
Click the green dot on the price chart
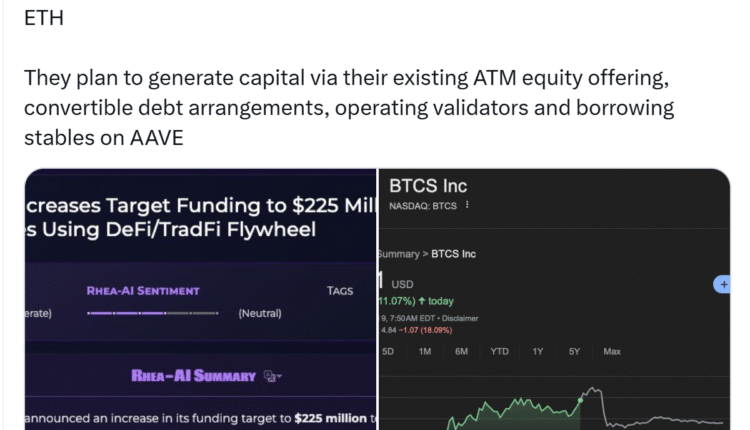click(582, 398)
